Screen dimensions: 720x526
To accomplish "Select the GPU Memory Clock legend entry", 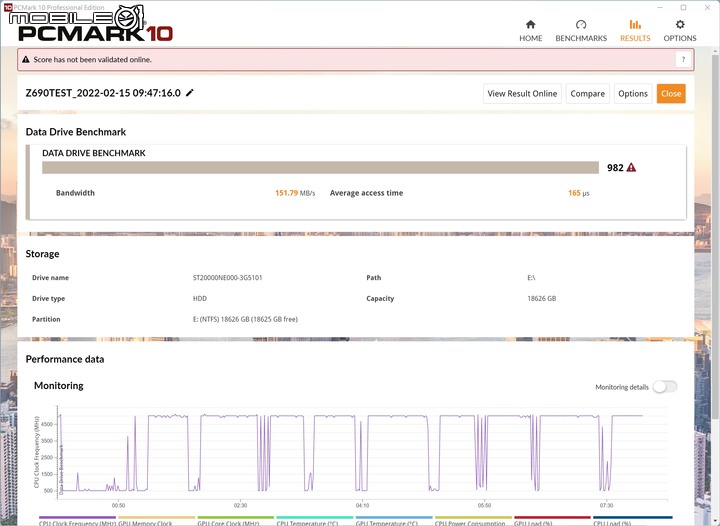I will pos(157,521).
